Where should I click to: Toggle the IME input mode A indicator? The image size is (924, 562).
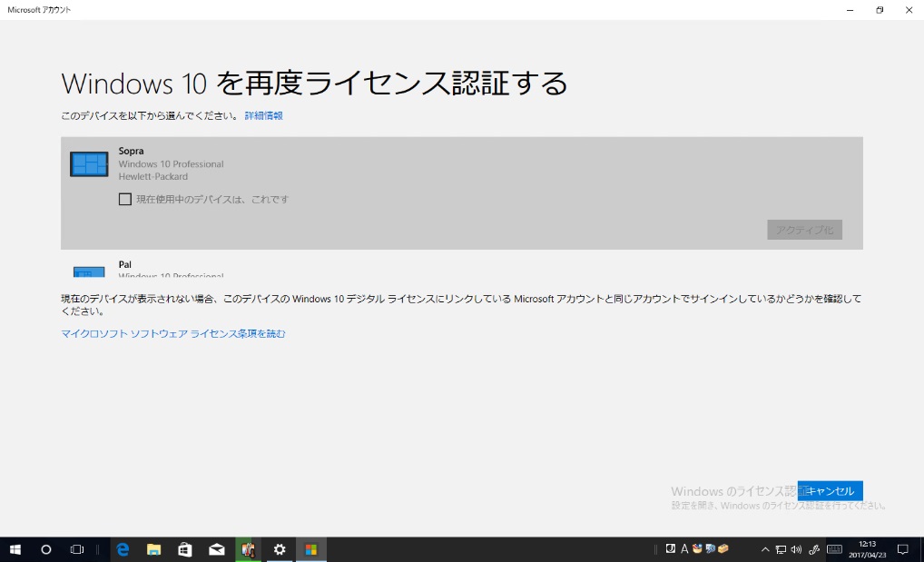[x=684, y=548]
